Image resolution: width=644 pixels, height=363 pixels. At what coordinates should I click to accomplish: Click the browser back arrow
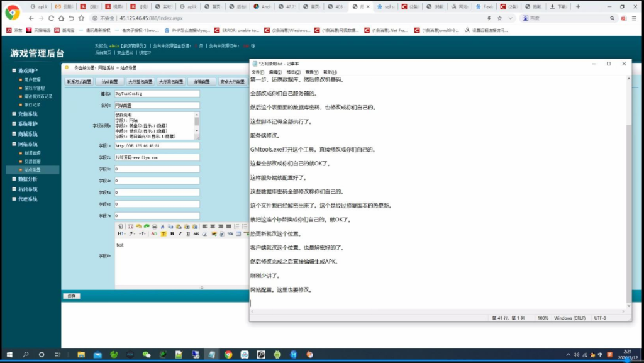pos(31,18)
